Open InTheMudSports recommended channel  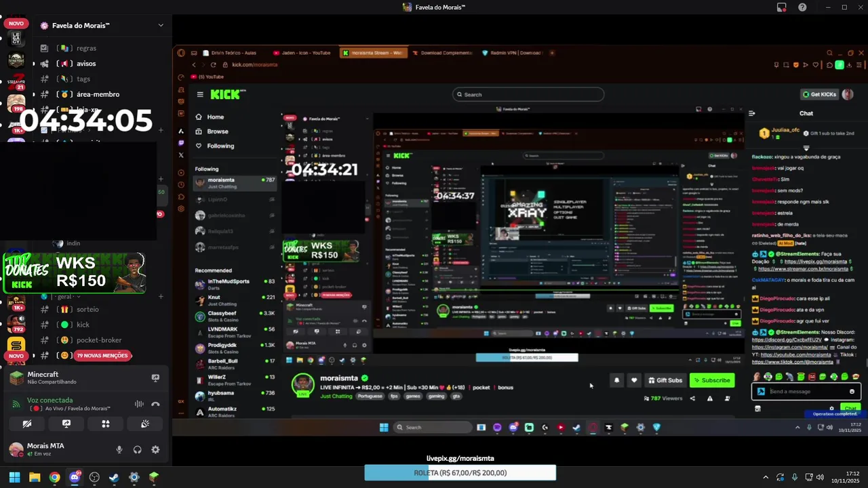click(235, 284)
